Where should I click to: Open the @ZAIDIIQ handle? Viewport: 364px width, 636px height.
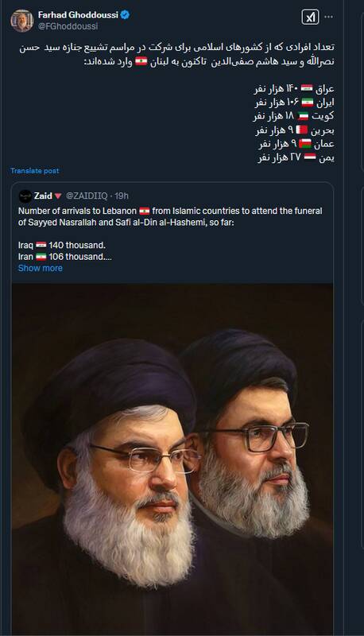pos(87,196)
